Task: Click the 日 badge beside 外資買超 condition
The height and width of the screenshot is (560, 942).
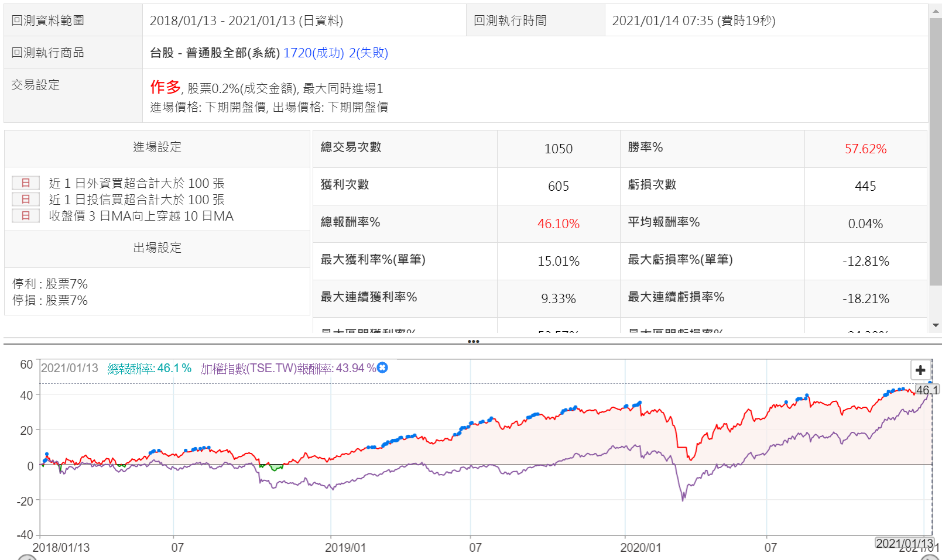Action: point(26,183)
